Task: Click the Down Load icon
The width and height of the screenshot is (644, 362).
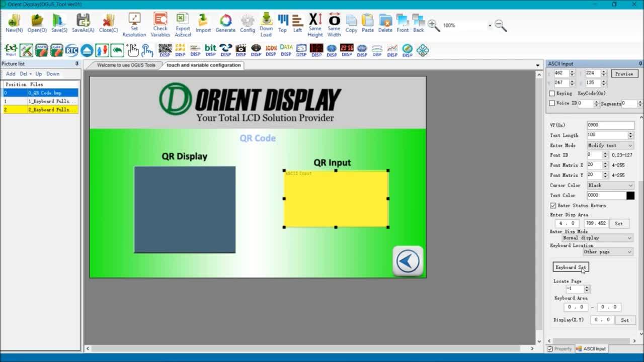Action: (x=266, y=25)
